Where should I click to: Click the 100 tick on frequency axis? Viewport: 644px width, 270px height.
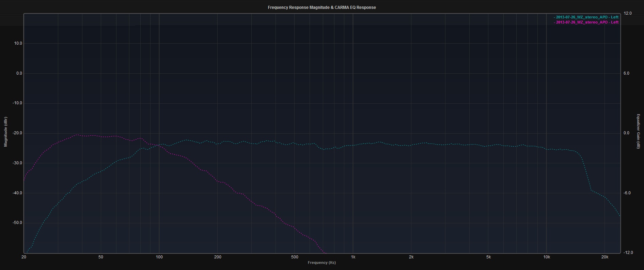click(x=159, y=257)
